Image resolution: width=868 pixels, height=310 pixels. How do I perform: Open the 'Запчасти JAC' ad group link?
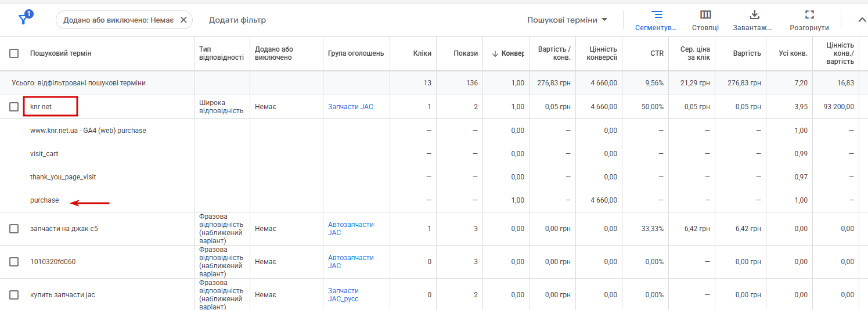(x=351, y=107)
